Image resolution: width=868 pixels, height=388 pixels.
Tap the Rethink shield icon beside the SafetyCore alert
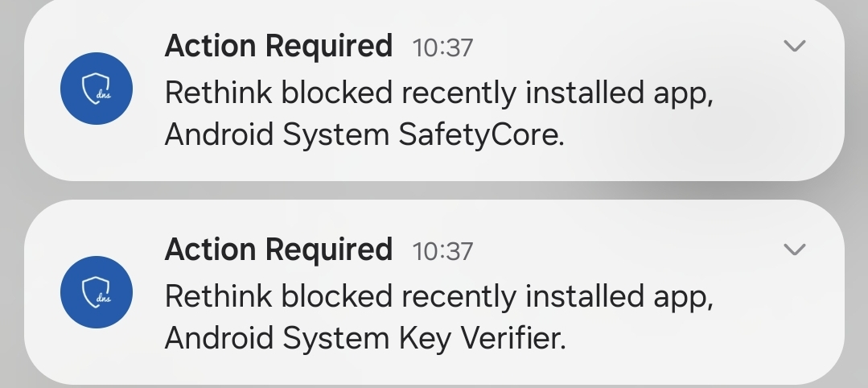click(x=97, y=89)
